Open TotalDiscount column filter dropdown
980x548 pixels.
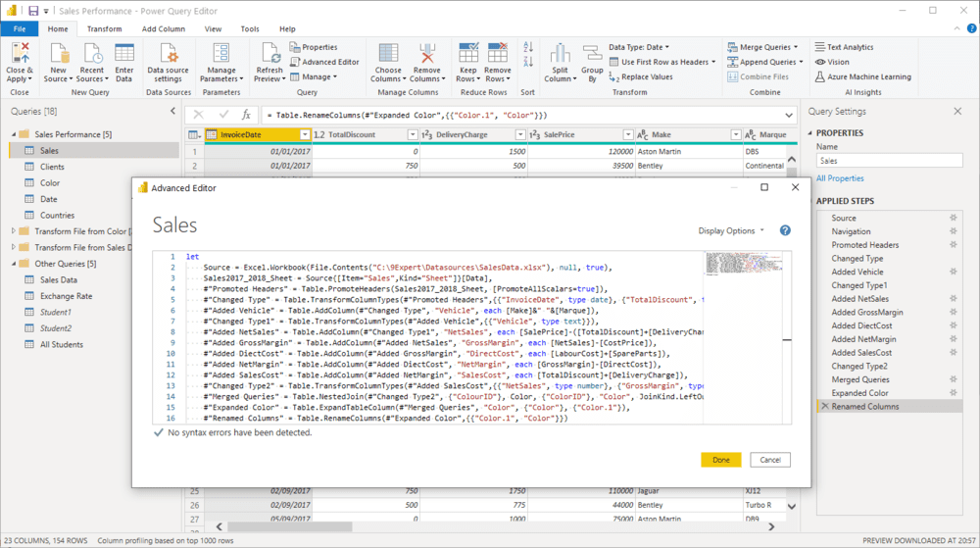[413, 134]
